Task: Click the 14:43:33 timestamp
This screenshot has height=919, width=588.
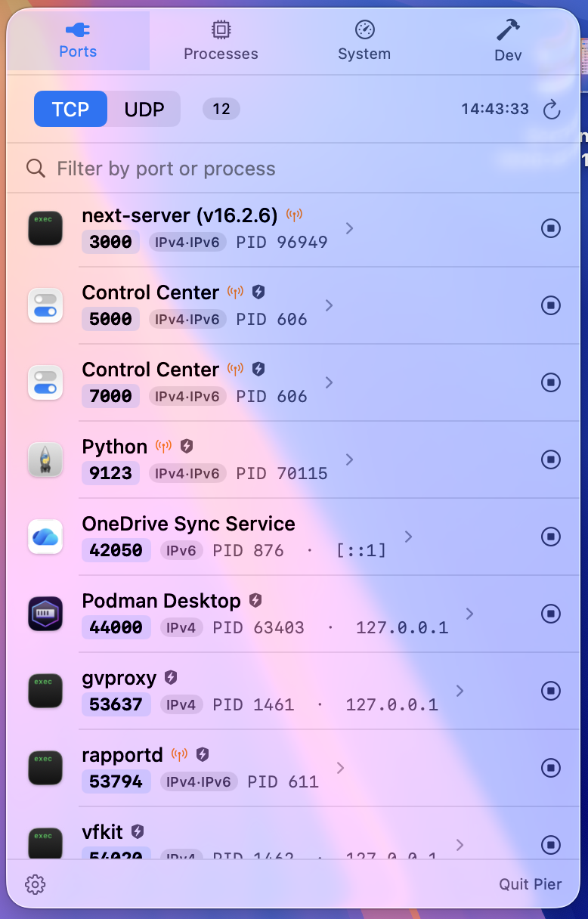Action: tap(495, 109)
